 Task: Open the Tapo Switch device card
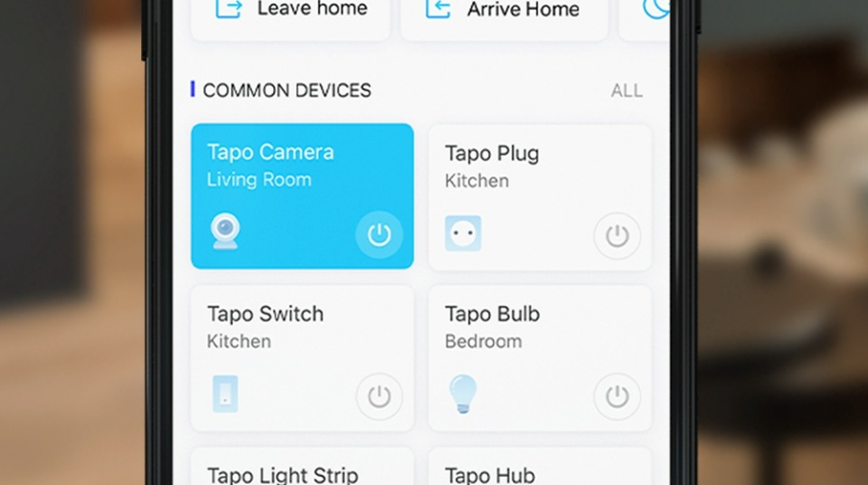[302, 358]
